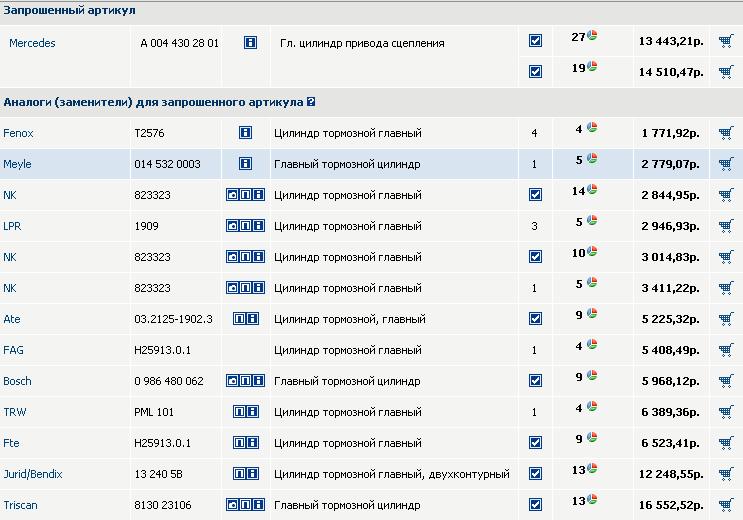Add Fte H25913.0.1 to the cart
This screenshot has width=743, height=520.
[725, 443]
